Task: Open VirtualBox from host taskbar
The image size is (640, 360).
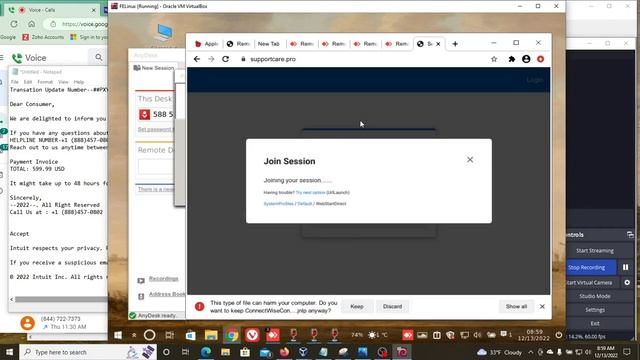Action: pyautogui.click(x=303, y=352)
